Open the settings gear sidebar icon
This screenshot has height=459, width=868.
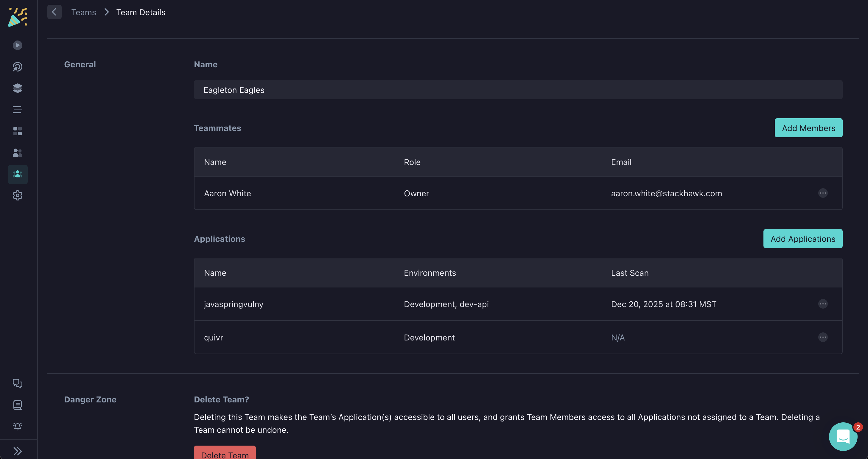tap(18, 195)
